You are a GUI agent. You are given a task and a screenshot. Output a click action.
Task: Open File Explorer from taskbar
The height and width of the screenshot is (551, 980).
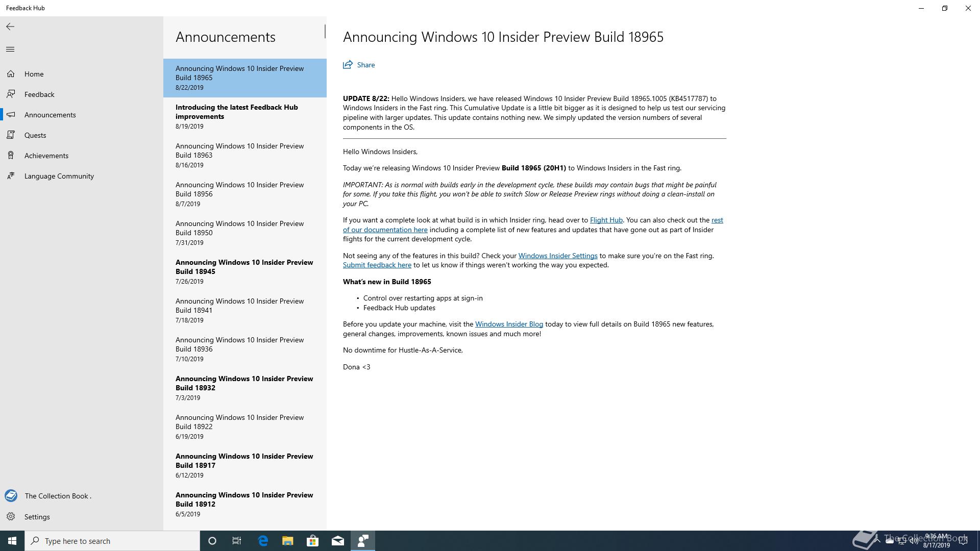[x=288, y=541]
